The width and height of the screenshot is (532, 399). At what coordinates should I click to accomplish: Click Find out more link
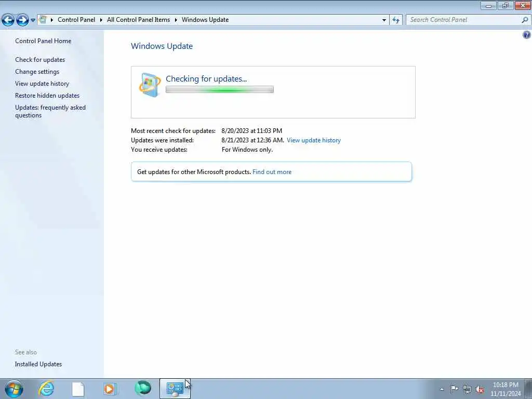272,172
